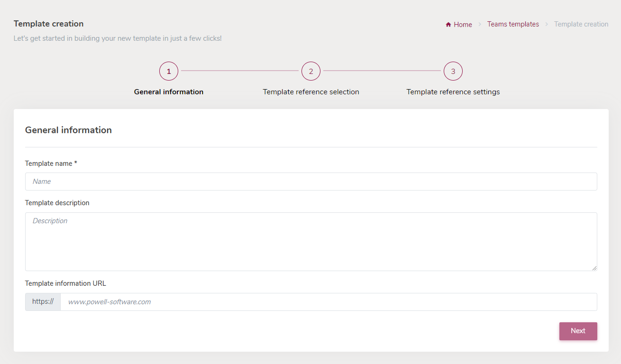Click the Template name label
Image resolution: width=621 pixels, height=364 pixels.
click(x=51, y=164)
